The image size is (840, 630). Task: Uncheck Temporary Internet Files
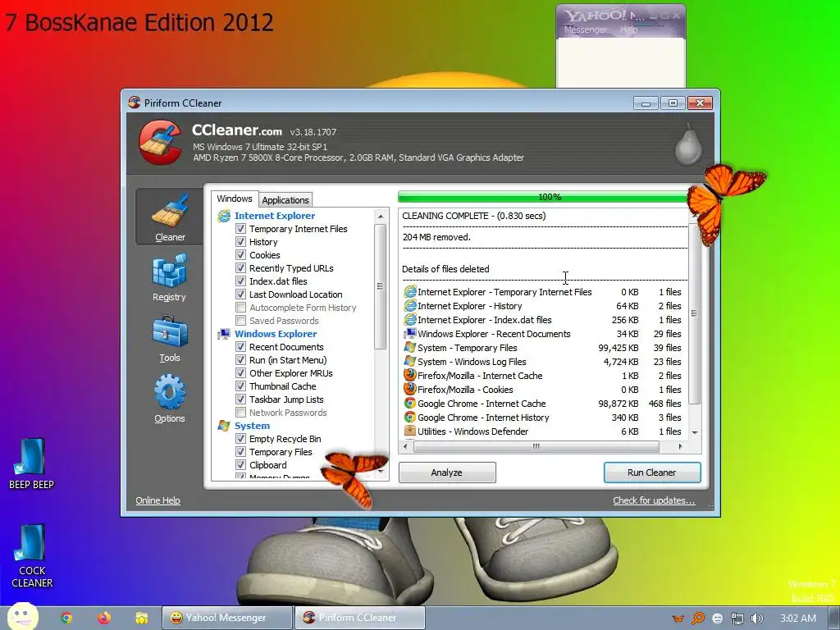click(240, 229)
